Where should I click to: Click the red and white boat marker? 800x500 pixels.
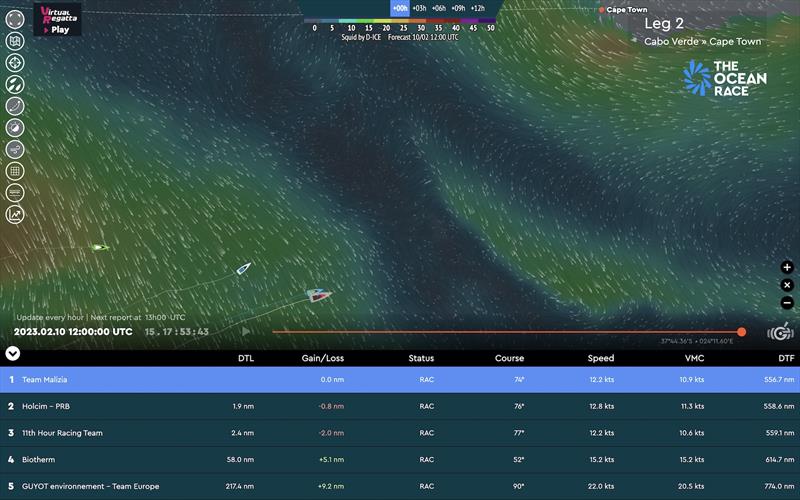tap(319, 295)
